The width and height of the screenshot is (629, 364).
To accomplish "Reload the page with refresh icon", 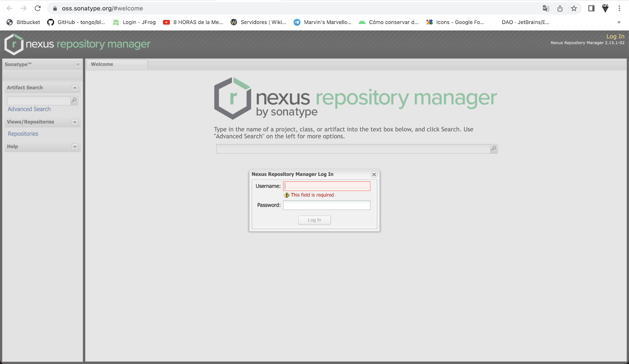I will [x=38, y=8].
